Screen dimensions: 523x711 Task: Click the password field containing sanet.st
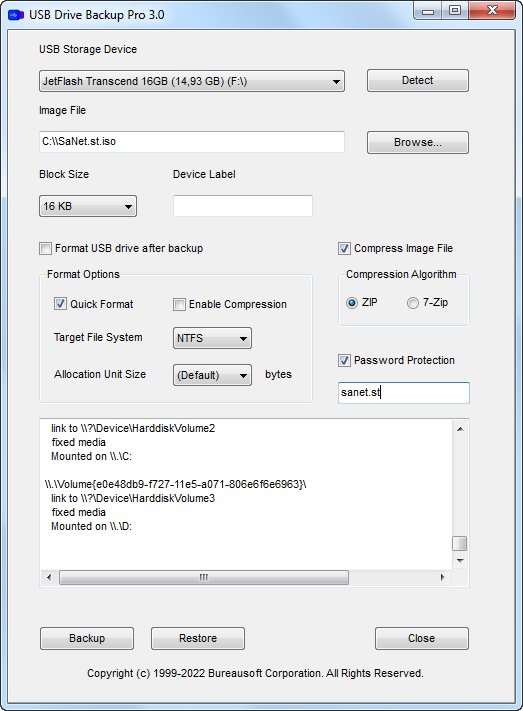(404, 393)
